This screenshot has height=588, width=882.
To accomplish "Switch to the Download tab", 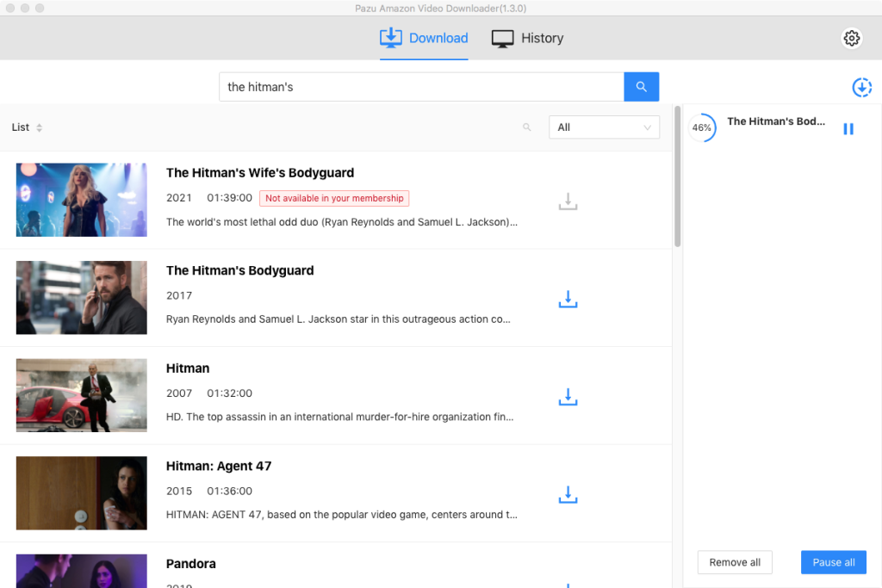I will point(424,38).
